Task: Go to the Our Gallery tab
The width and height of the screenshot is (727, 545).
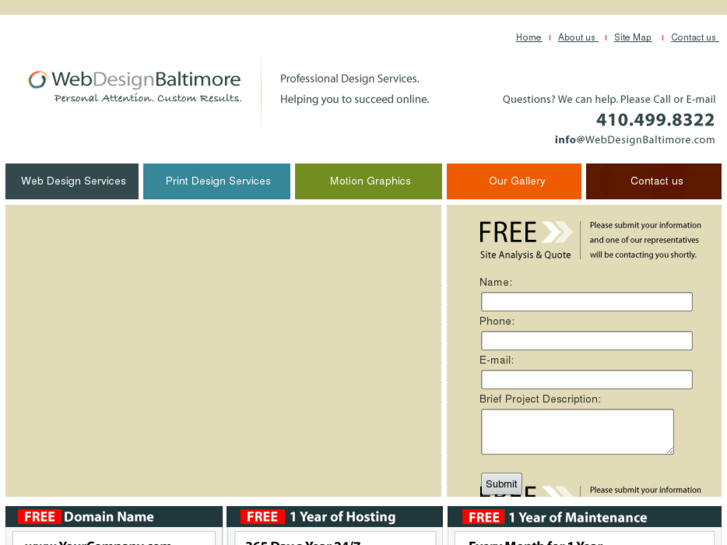Action: point(514,181)
